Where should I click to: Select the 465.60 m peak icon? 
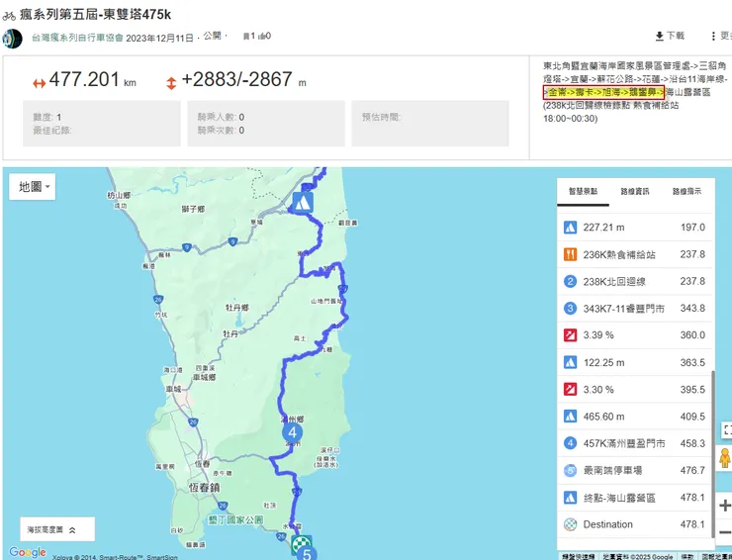(570, 417)
